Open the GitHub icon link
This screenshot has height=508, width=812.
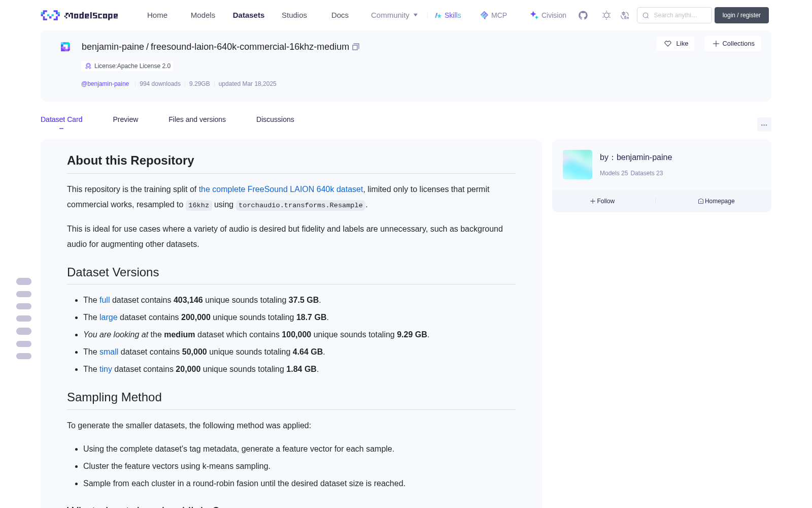(583, 15)
